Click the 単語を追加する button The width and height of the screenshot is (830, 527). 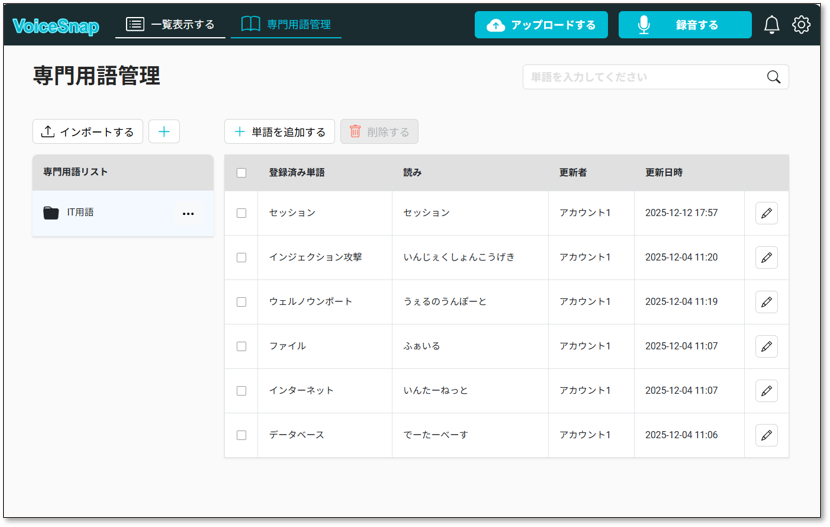[279, 132]
